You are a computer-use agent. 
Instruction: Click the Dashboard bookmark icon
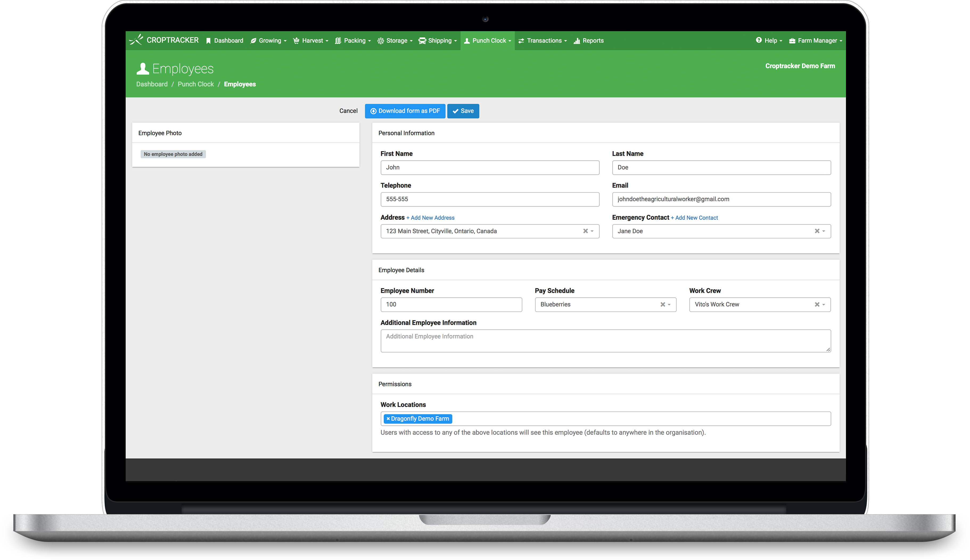coord(208,41)
